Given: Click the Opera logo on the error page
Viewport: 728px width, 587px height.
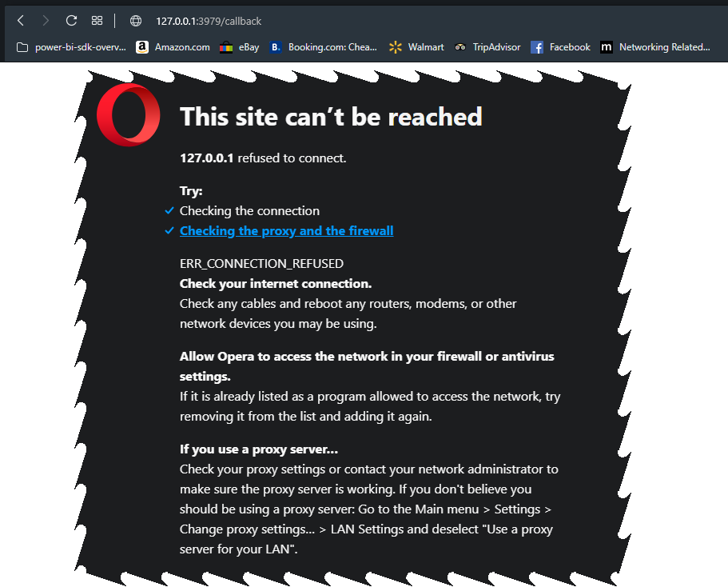Looking at the screenshot, I should point(128,114).
